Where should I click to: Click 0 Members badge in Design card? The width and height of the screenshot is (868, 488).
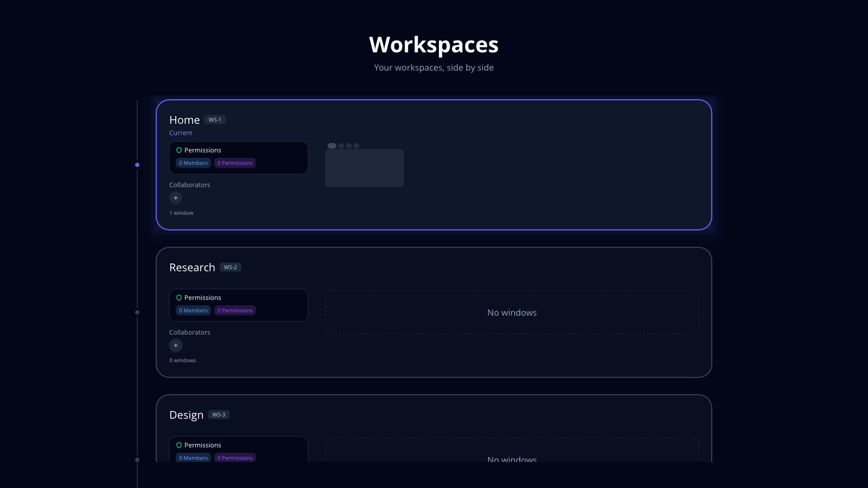(x=193, y=458)
